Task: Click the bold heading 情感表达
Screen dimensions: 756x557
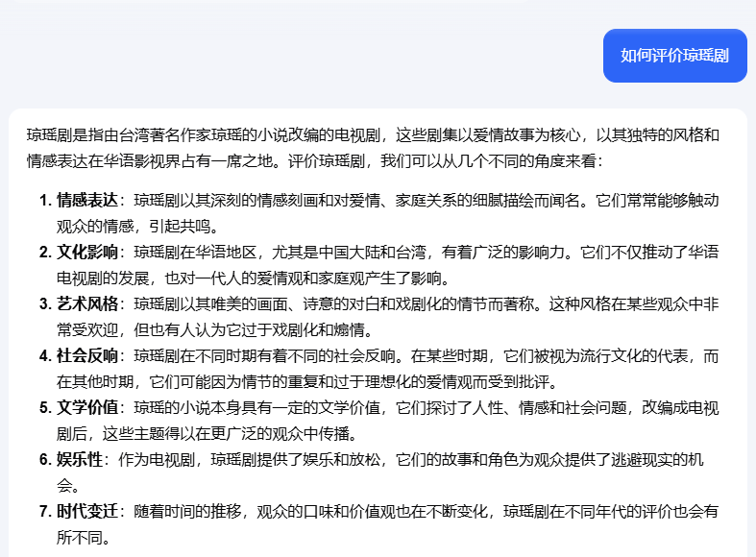Action: [87, 201]
